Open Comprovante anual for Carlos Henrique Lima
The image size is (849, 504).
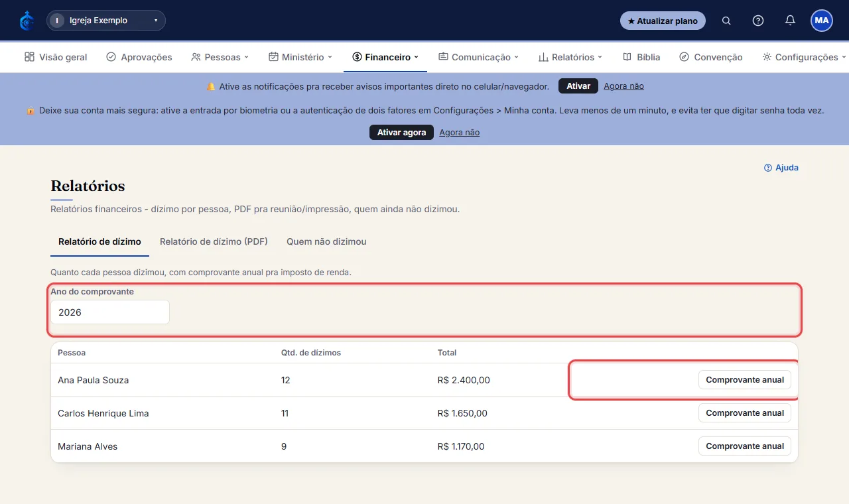(x=744, y=413)
